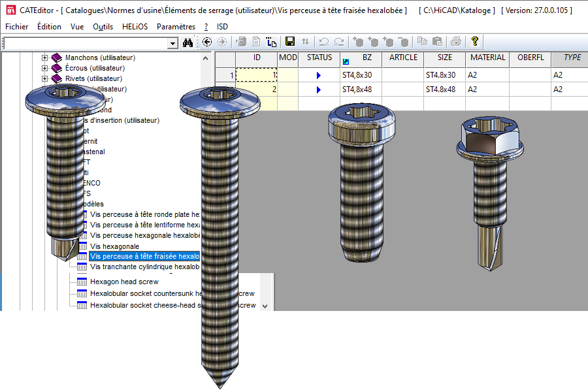Click the sort up-down arrows icon
The width and height of the screenshot is (588, 392).
(x=305, y=42)
